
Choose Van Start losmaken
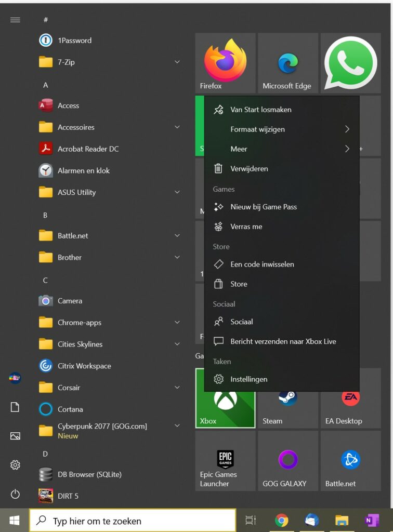click(282, 110)
